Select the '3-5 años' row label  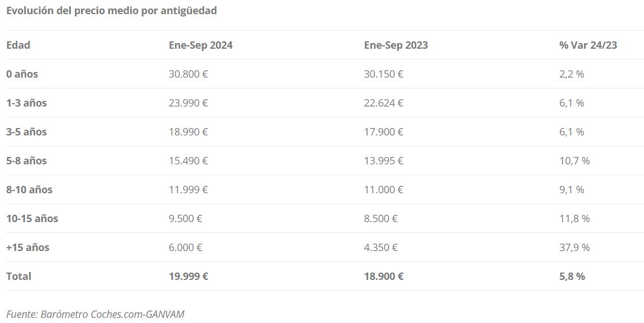[27, 132]
